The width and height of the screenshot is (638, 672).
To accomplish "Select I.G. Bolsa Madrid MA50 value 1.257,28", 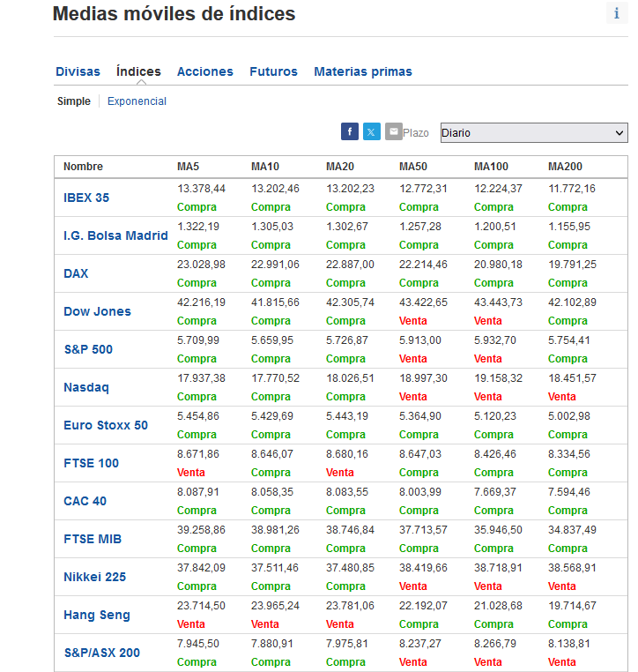I will click(420, 227).
